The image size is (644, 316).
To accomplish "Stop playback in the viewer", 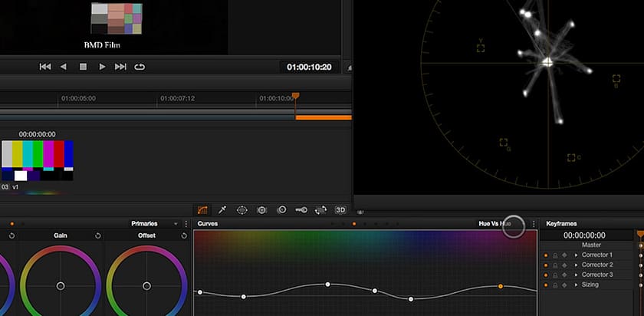I will pos(83,67).
